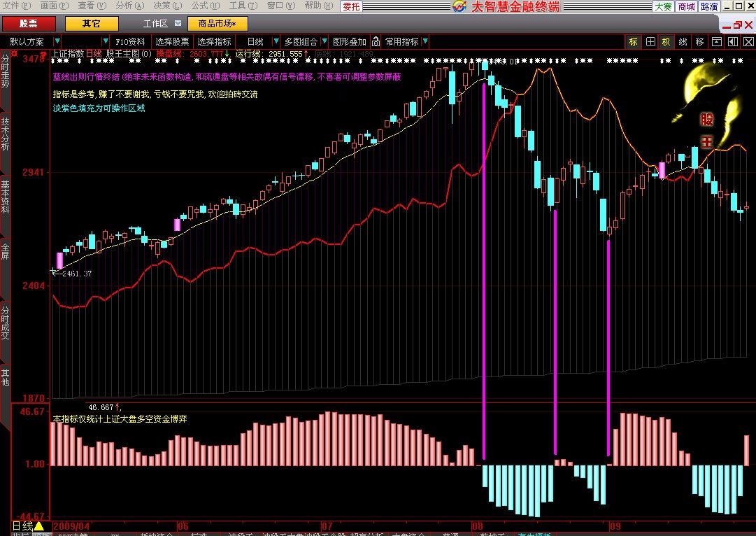This screenshot has height=536, width=756.
Task: Click the yellow 其它 button
Action: click(x=92, y=24)
